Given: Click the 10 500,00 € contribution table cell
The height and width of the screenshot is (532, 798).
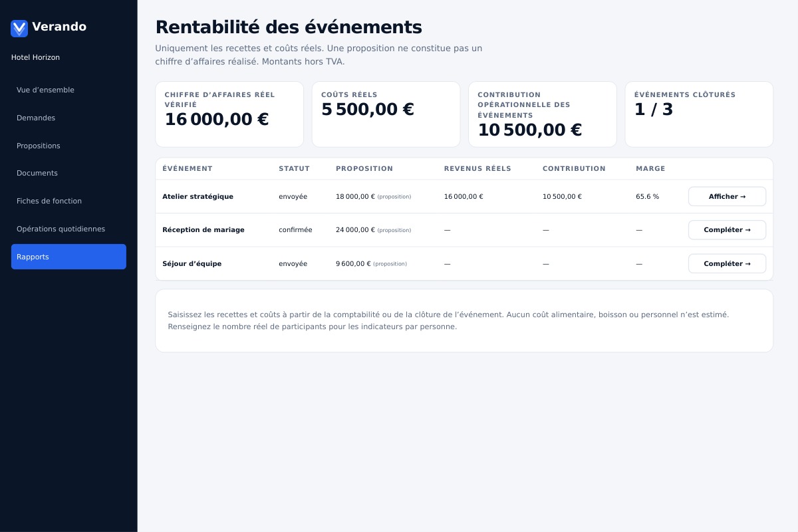Looking at the screenshot, I should tap(562, 197).
